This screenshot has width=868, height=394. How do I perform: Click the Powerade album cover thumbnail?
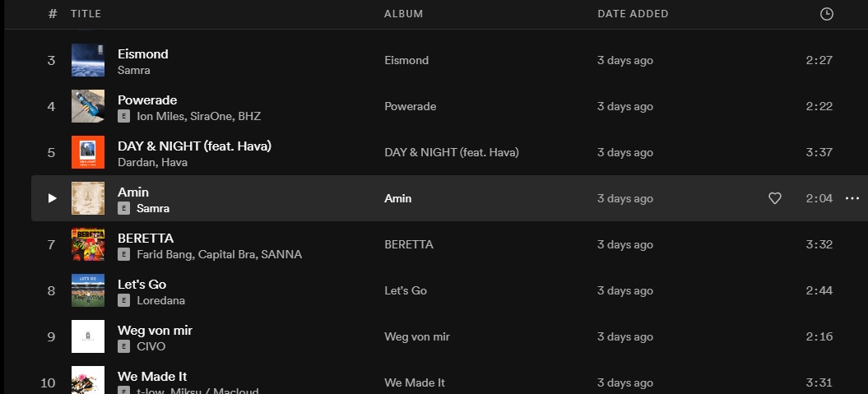(x=88, y=106)
